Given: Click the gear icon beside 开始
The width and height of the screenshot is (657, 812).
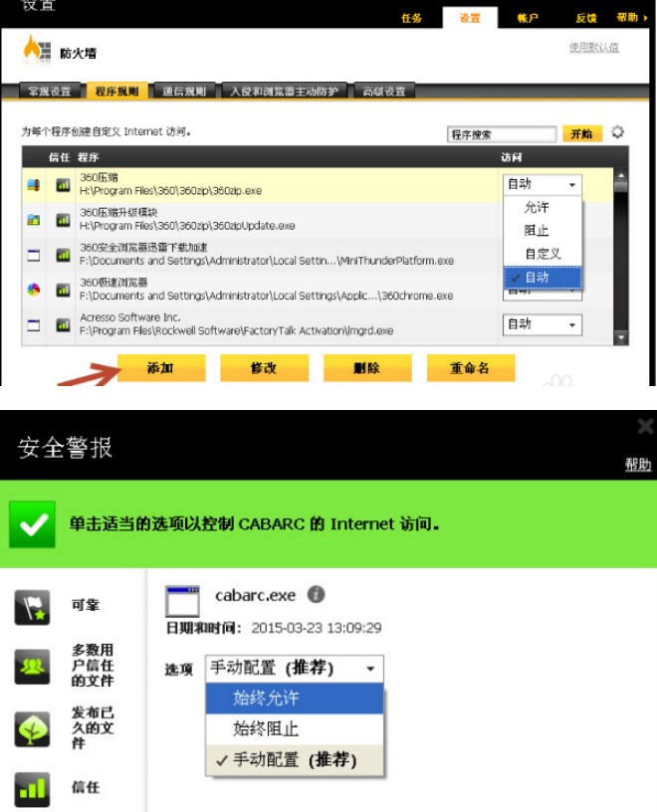Looking at the screenshot, I should [x=617, y=132].
